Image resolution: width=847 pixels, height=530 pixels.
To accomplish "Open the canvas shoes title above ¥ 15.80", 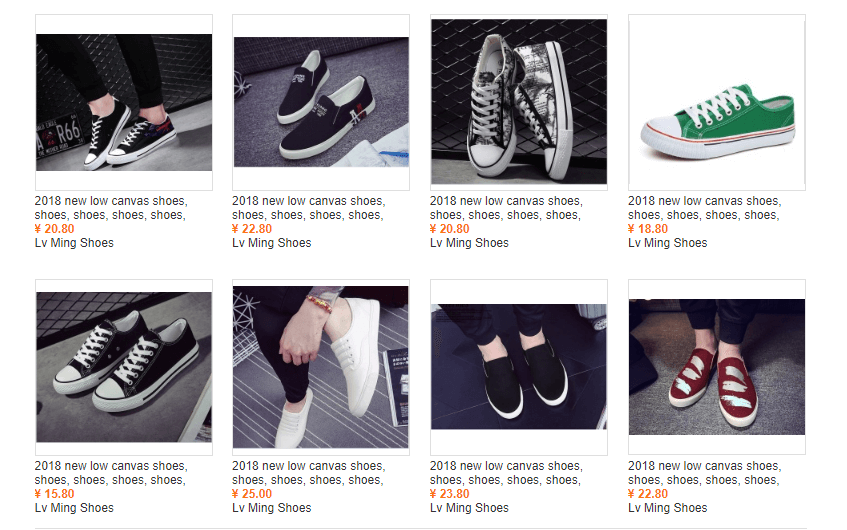I will pyautogui.click(x=110, y=473).
